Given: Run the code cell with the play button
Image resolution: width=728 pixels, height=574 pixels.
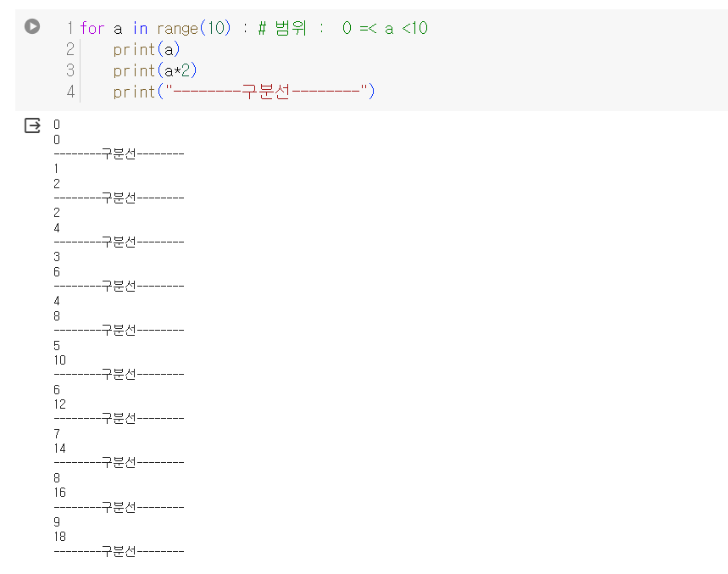Looking at the screenshot, I should point(32,26).
